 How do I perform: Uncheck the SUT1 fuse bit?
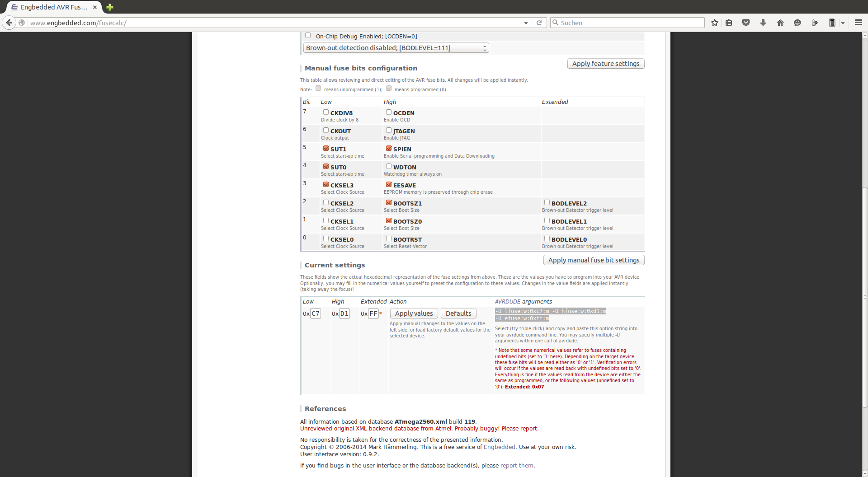[x=326, y=149]
